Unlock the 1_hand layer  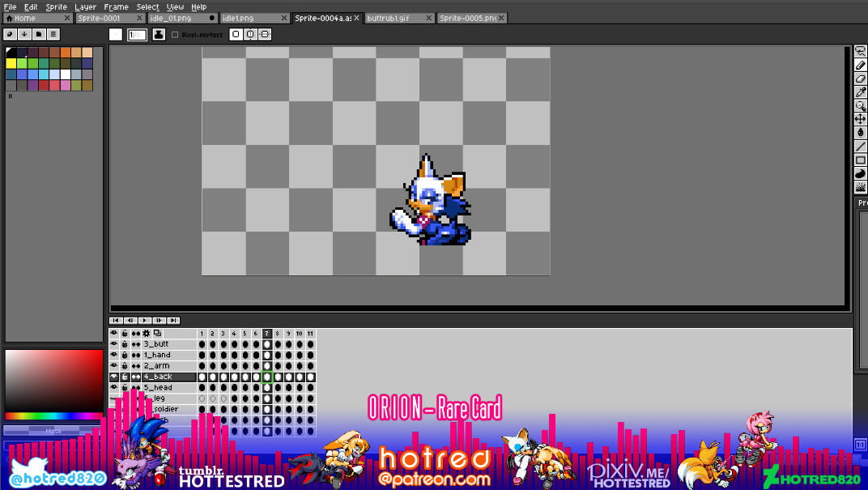[x=125, y=355]
